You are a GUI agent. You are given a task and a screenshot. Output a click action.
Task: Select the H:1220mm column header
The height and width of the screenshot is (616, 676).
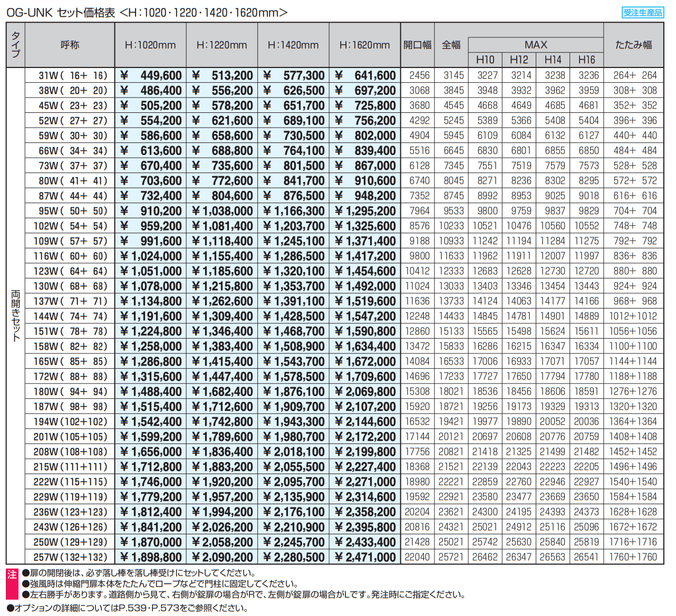point(221,45)
